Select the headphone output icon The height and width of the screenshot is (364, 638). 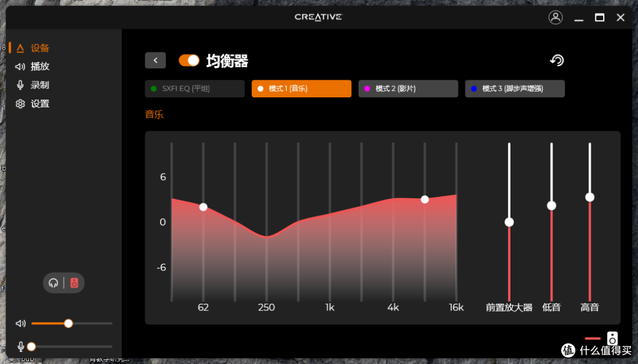pyautogui.click(x=53, y=283)
